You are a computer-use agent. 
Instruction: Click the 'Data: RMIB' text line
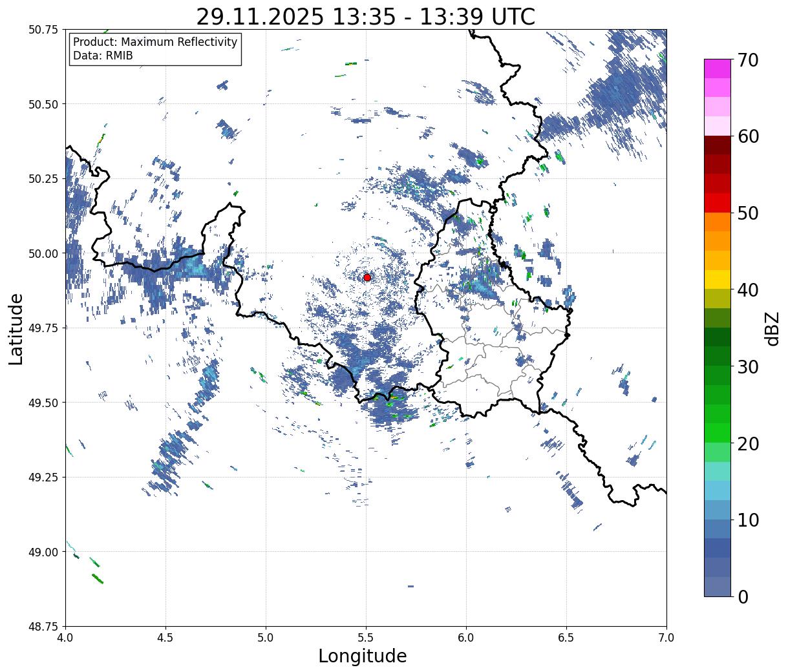(103, 56)
